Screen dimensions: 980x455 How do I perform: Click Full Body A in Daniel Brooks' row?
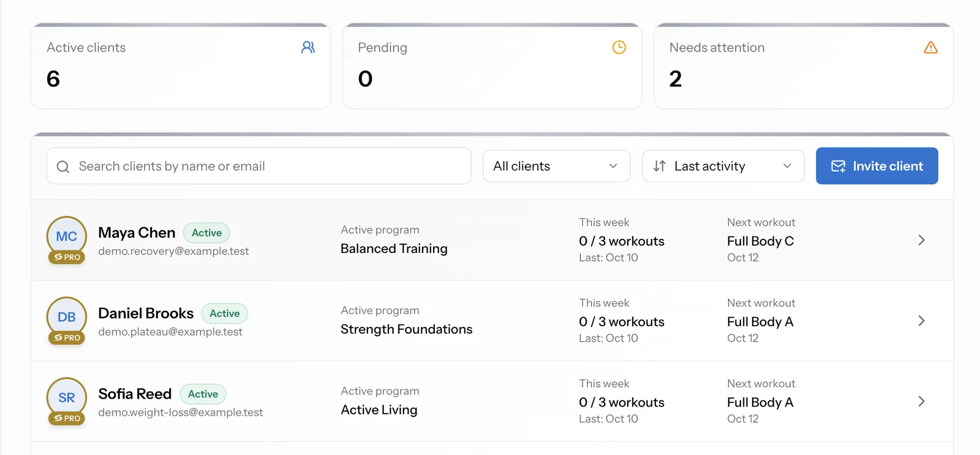(x=760, y=322)
